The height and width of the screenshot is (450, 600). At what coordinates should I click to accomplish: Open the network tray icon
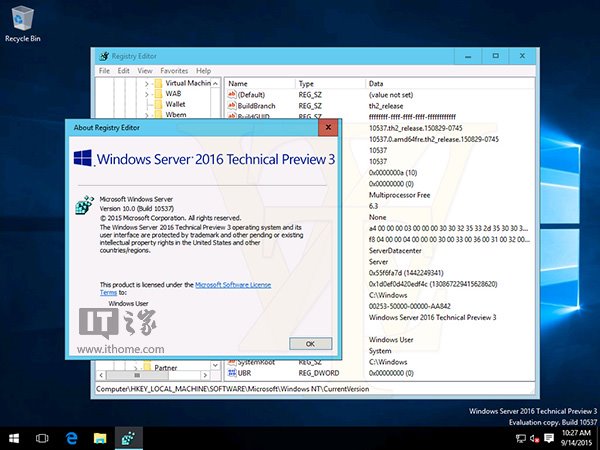tap(520, 439)
